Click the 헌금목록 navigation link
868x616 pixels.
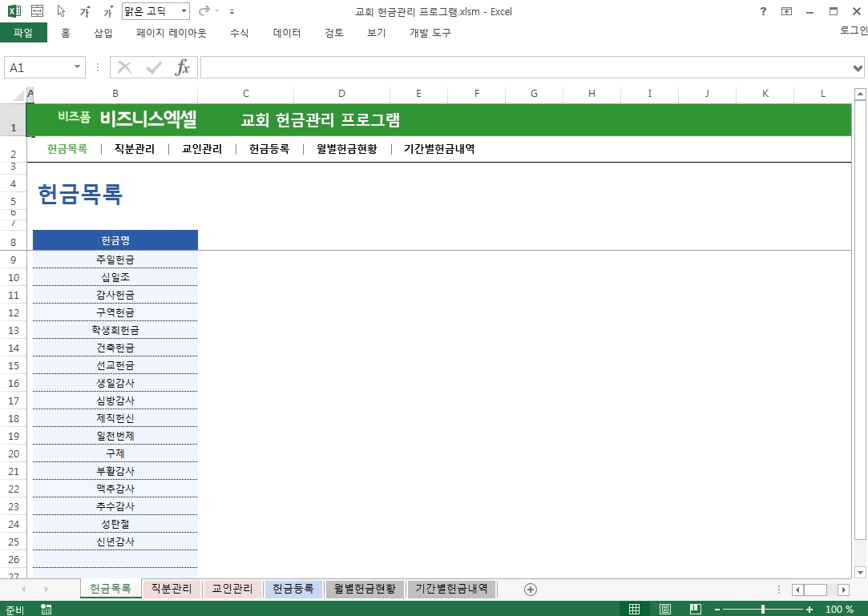[x=67, y=149]
